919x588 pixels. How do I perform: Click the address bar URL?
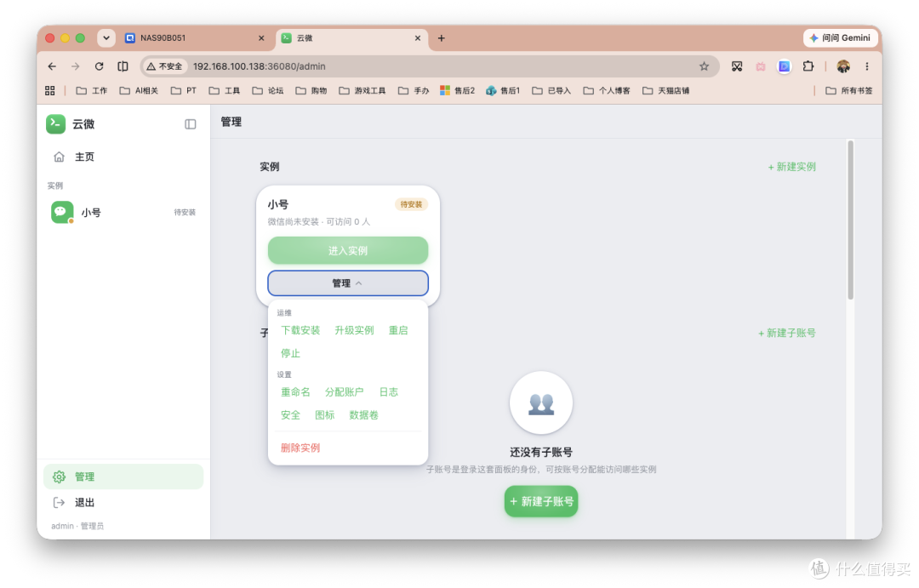[x=259, y=66]
